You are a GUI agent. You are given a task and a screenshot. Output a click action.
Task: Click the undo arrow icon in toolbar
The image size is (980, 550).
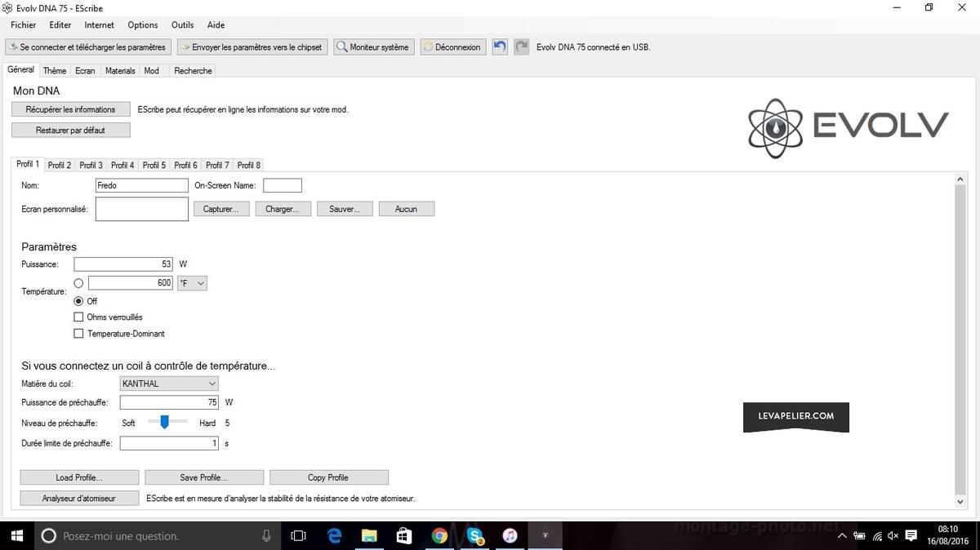click(x=500, y=47)
